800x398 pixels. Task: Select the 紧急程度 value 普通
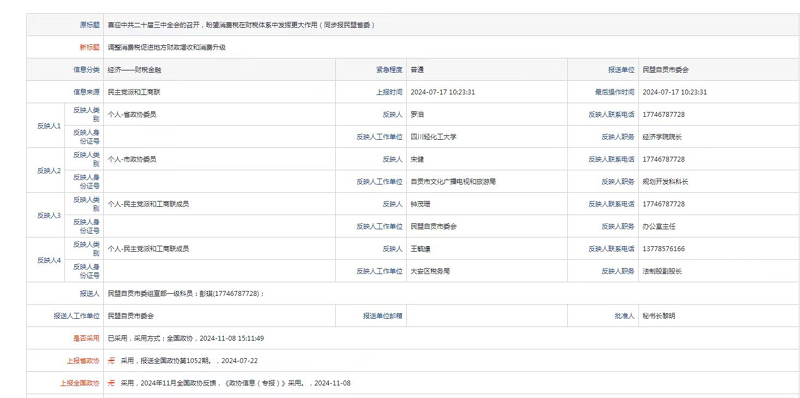[417, 70]
